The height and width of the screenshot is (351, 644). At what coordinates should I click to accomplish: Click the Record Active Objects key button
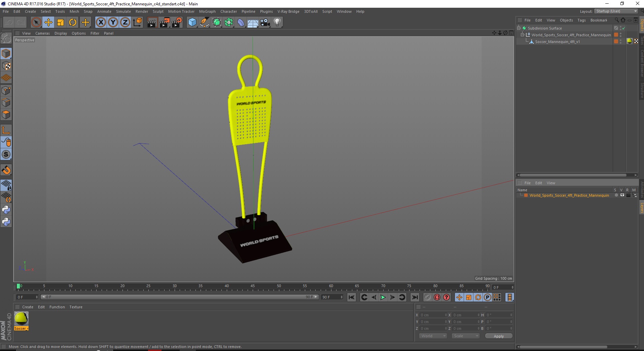click(427, 297)
